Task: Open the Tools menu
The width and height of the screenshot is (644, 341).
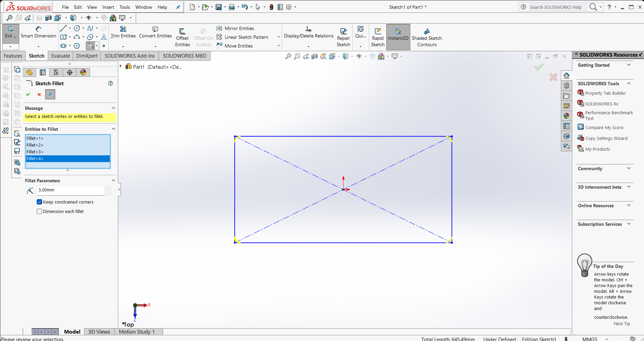Action: (x=125, y=7)
